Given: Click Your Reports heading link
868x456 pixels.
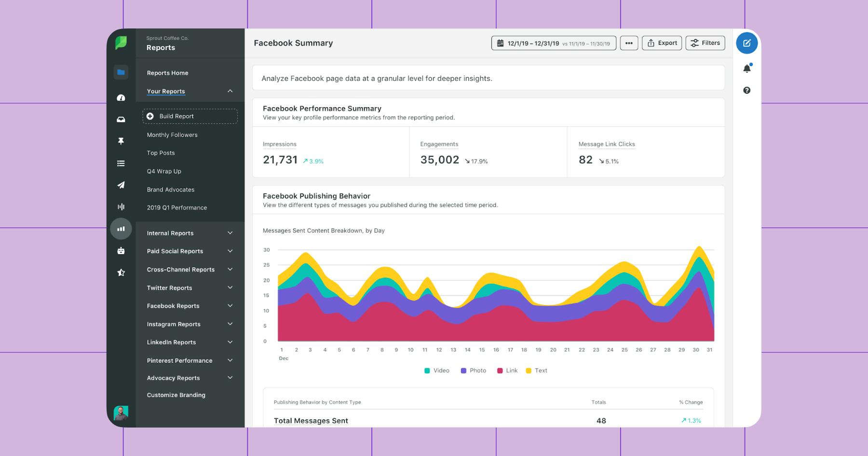Looking at the screenshot, I should (x=166, y=91).
